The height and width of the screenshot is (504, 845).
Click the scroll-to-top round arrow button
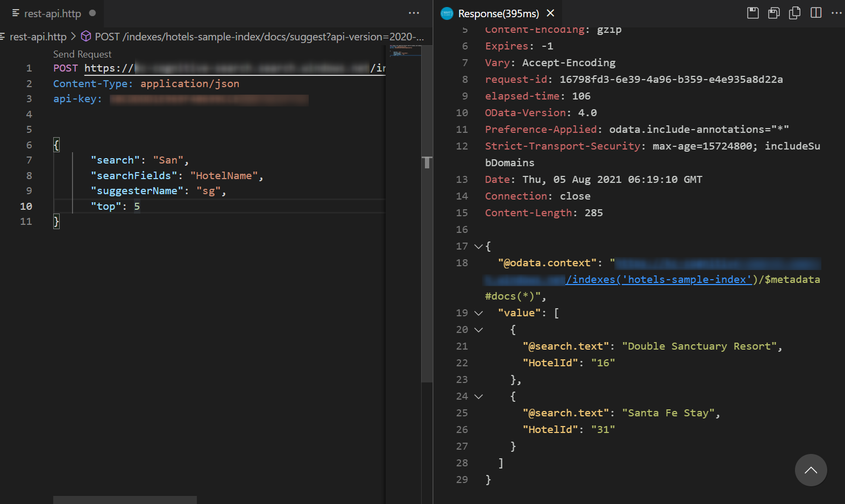811,470
